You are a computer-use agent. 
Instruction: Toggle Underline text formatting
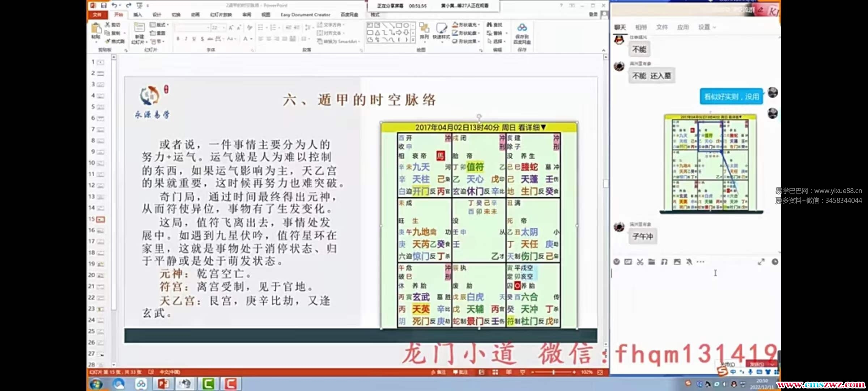[x=194, y=39]
